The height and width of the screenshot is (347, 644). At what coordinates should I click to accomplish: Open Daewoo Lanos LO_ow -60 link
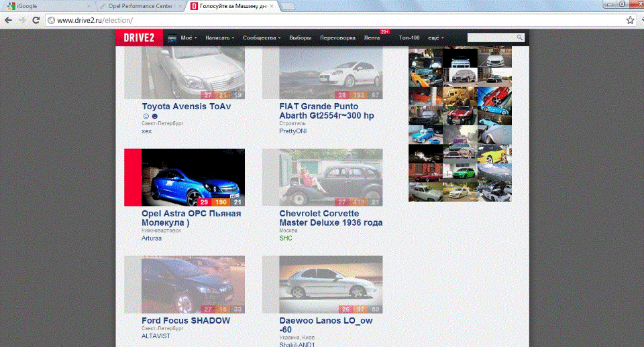click(x=326, y=326)
